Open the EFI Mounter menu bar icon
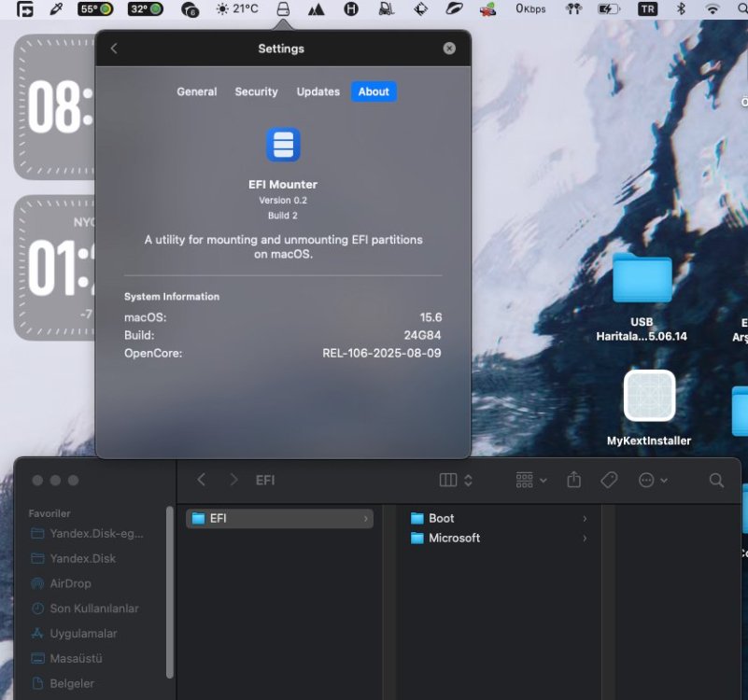 283,9
